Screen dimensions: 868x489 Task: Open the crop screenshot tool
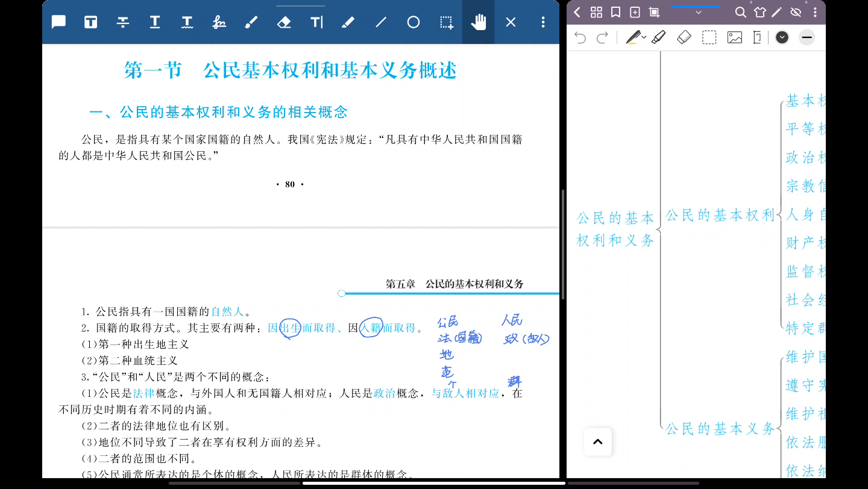coord(654,12)
